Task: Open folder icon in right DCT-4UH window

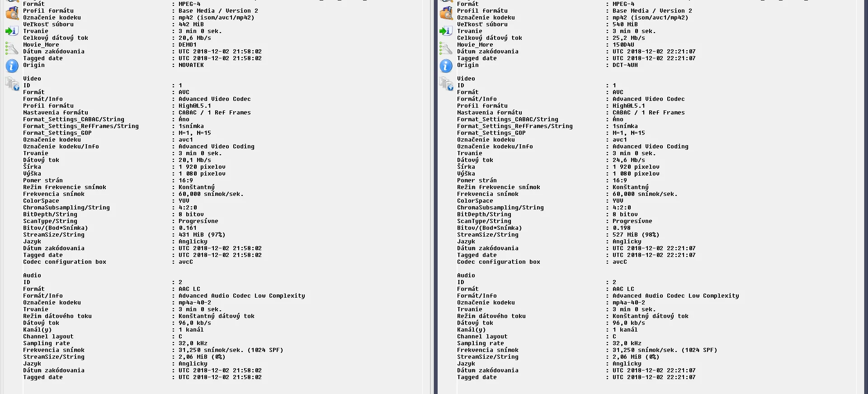Action: 446,13
